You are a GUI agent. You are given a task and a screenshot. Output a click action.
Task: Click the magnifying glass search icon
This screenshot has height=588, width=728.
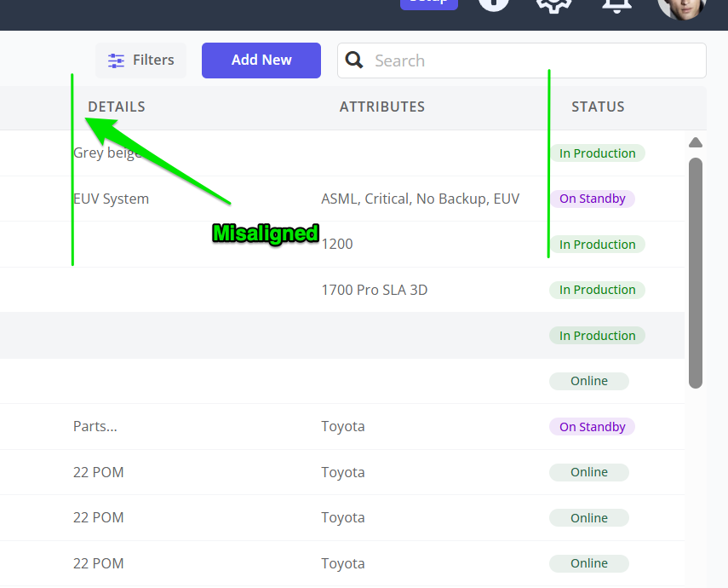pos(354,60)
